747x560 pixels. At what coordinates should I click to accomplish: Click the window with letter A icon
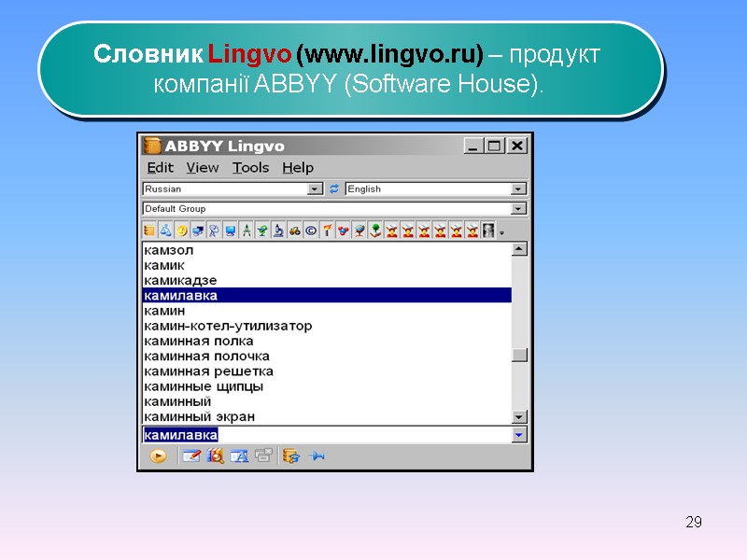pyautogui.click(x=239, y=456)
